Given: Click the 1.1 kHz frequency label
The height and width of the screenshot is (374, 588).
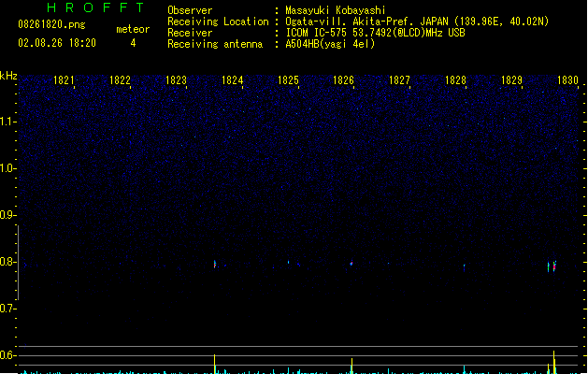Looking at the screenshot, I should [x=7, y=122].
